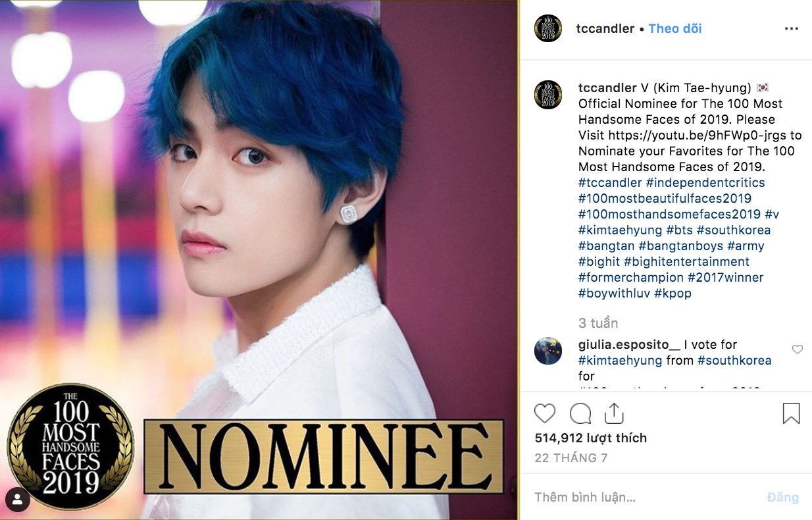Screen dimensions: 812x520
Task: Focus the Thêm bình luận comment field
Action: click(645, 497)
